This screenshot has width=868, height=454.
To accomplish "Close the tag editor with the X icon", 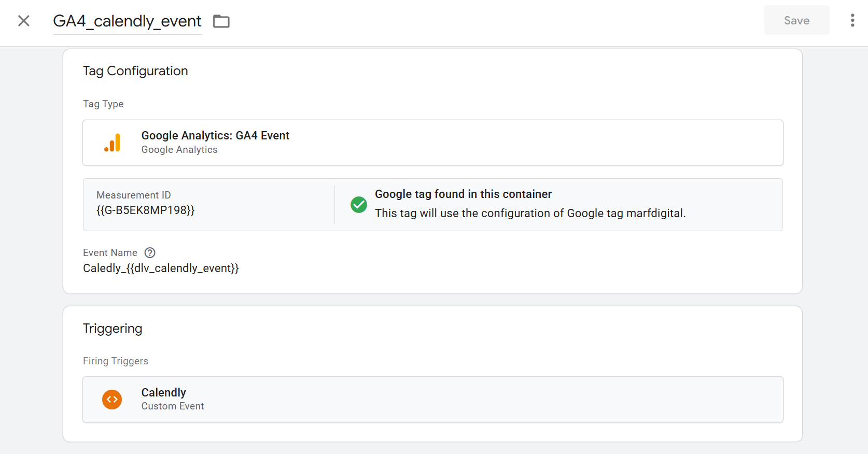I will 24,21.
